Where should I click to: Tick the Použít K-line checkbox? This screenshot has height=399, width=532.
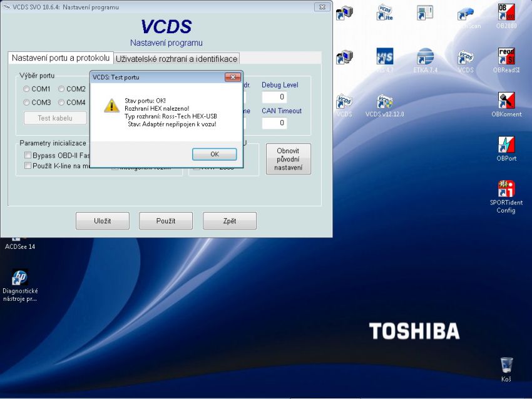(28, 166)
